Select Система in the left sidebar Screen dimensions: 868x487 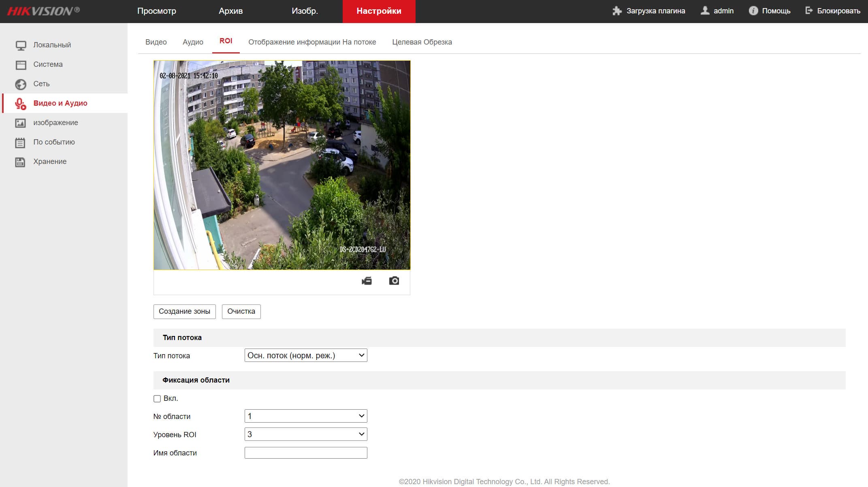48,64
